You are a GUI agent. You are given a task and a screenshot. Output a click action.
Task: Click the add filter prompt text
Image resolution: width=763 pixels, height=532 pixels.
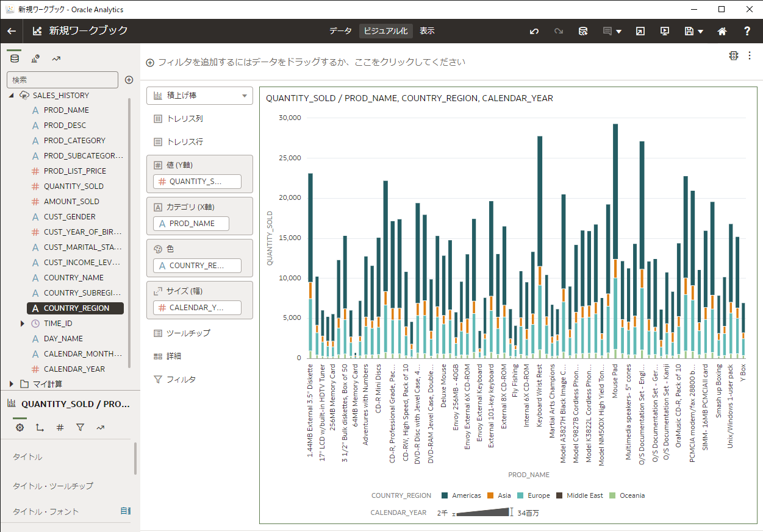[311, 62]
